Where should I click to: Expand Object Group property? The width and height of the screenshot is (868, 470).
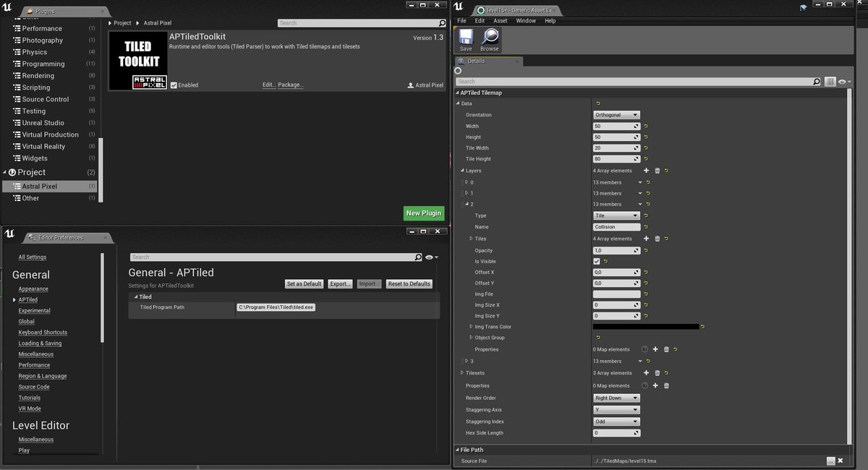pos(471,338)
